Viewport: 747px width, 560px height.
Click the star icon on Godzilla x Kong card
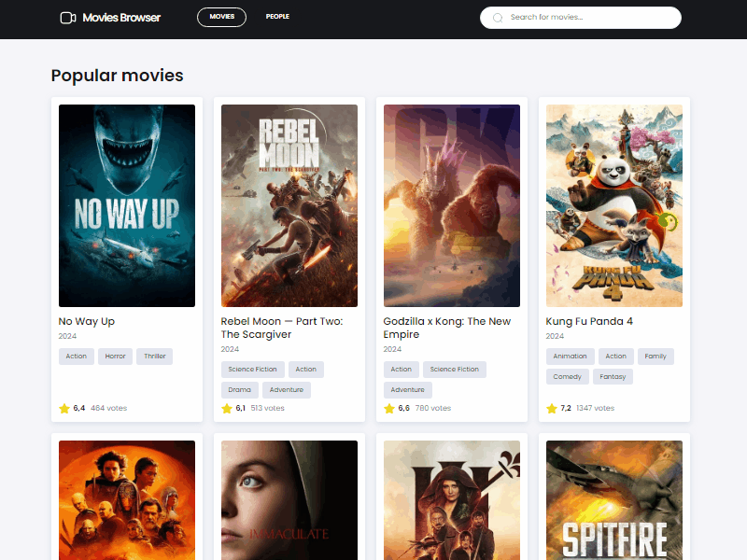[x=389, y=408]
